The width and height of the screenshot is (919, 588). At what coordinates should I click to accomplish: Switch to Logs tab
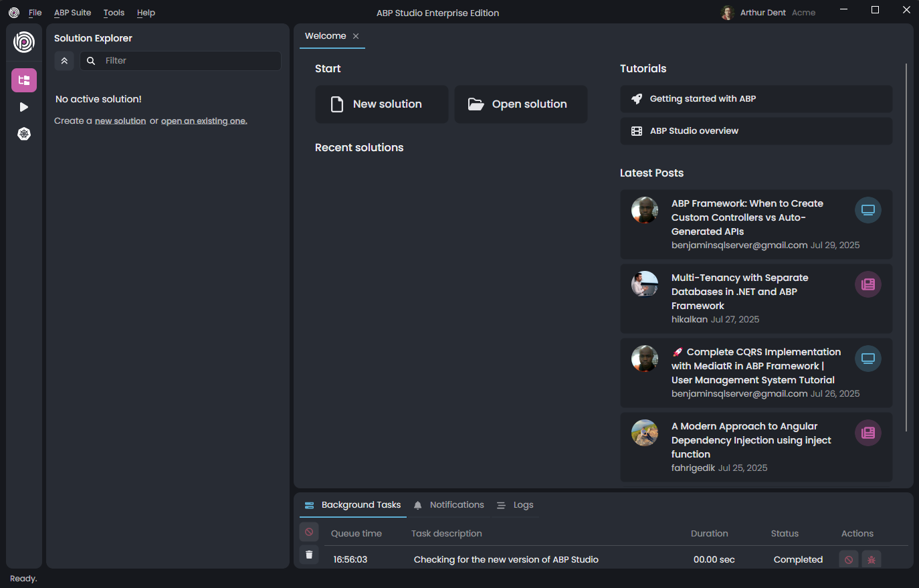[515, 505]
